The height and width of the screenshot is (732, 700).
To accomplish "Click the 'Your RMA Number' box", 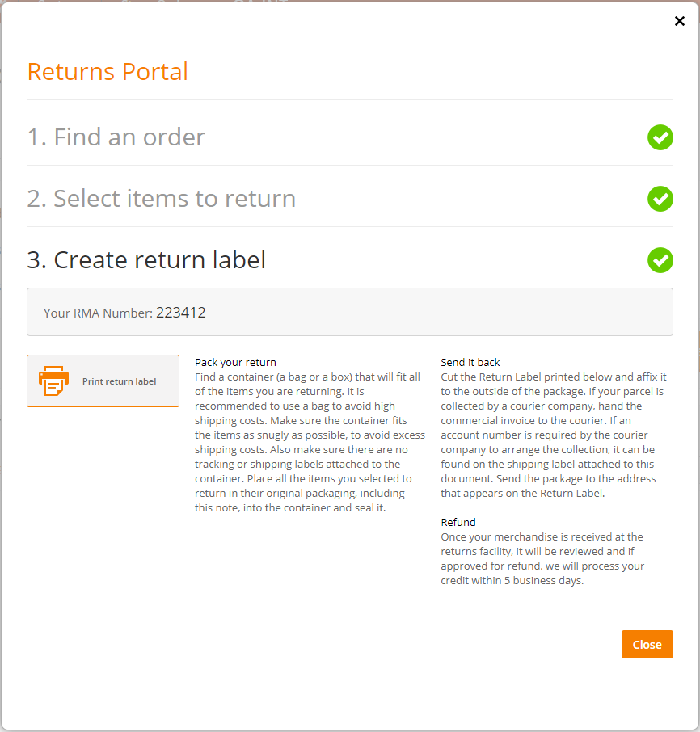I will [x=350, y=312].
